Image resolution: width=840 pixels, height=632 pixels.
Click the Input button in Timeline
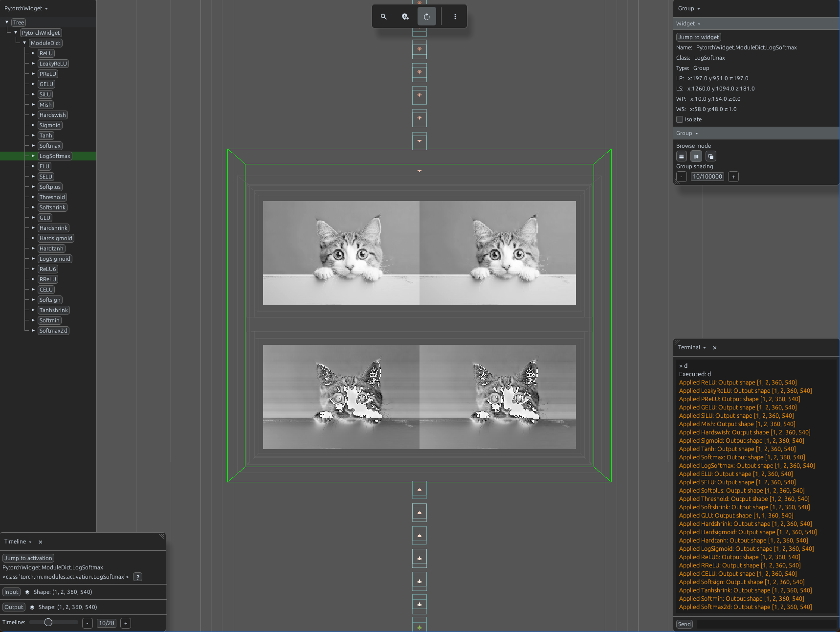pos(11,592)
